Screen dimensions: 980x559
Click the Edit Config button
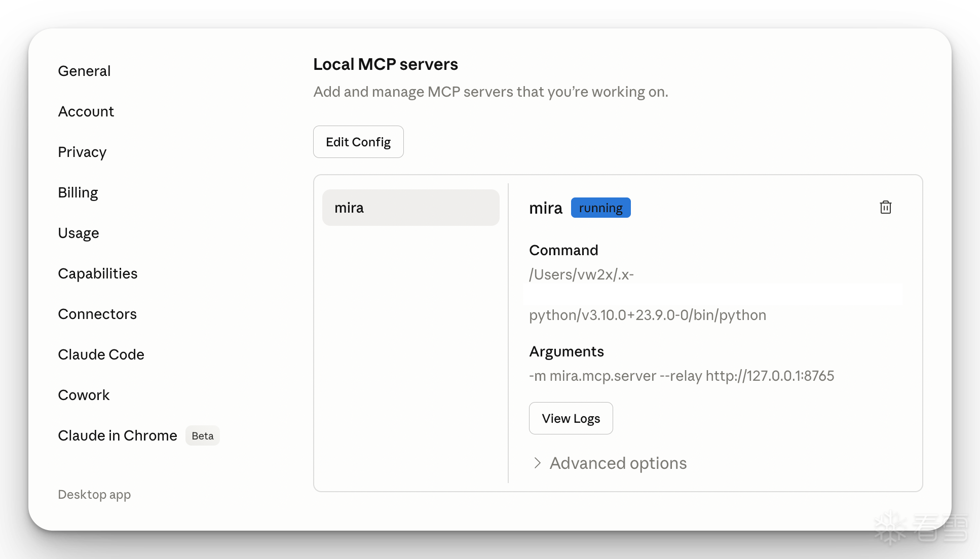[358, 142]
